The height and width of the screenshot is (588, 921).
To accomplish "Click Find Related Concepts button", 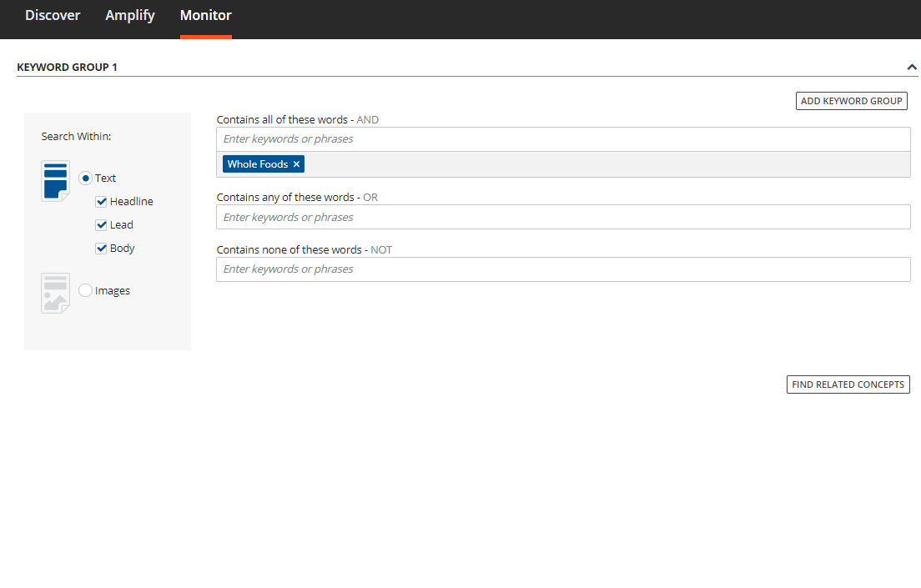I will (848, 384).
